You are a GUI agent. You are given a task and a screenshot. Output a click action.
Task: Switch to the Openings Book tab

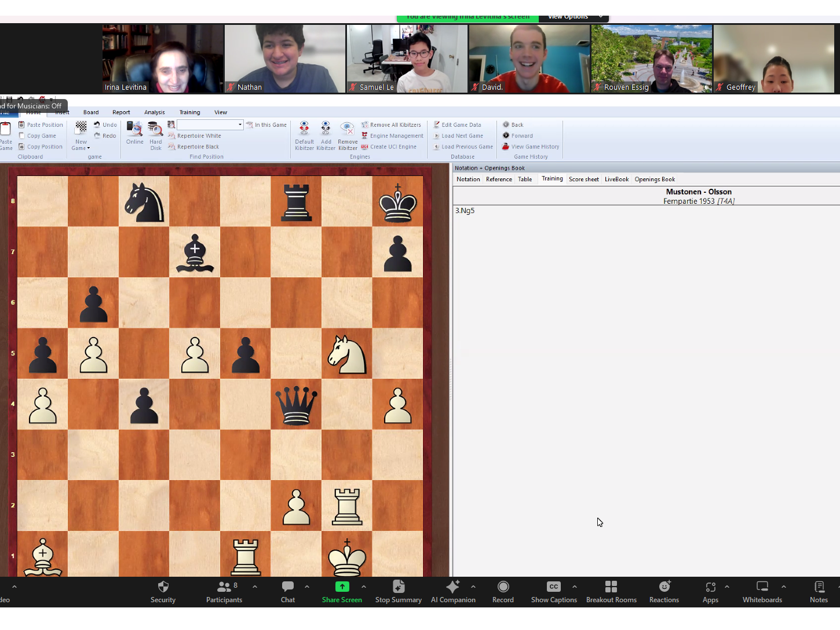655,180
